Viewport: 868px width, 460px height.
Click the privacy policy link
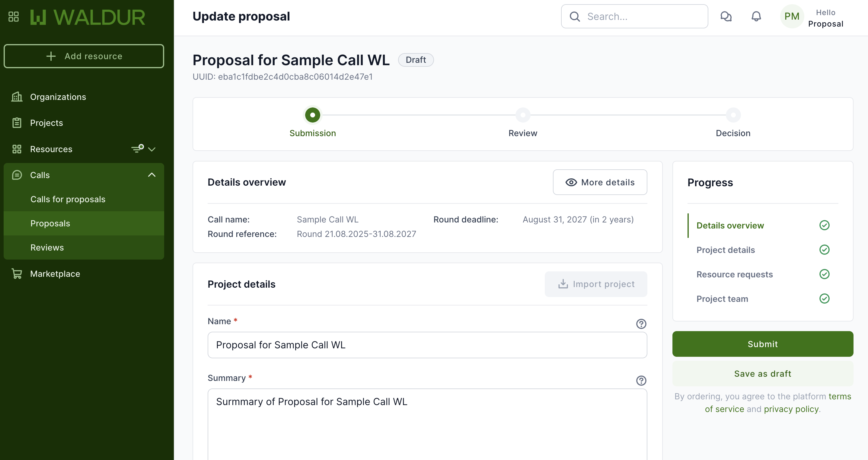point(791,409)
